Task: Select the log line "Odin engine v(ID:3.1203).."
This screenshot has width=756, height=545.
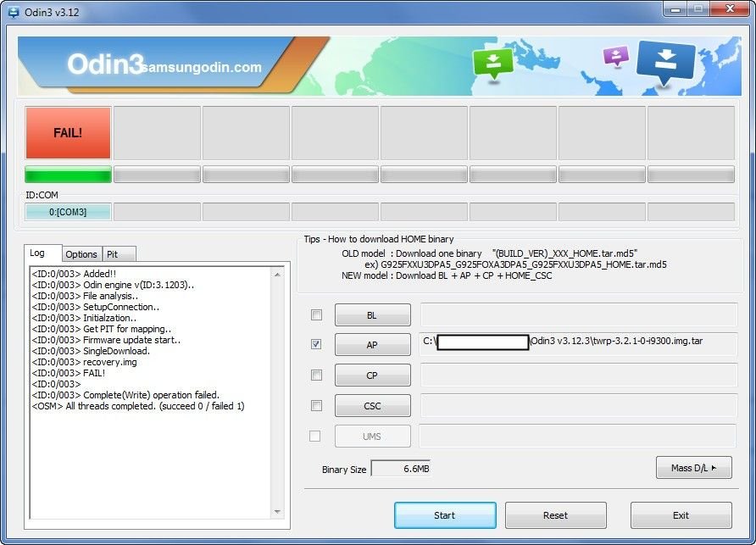Action: tap(113, 285)
